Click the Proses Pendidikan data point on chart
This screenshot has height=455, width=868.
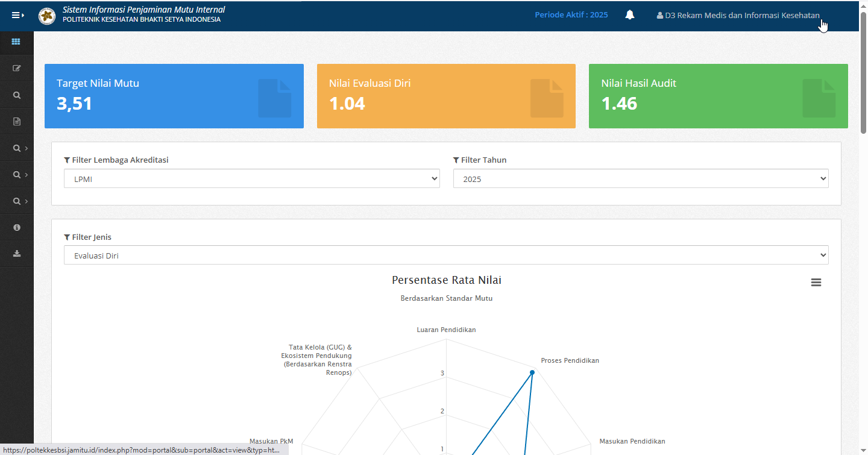(532, 372)
